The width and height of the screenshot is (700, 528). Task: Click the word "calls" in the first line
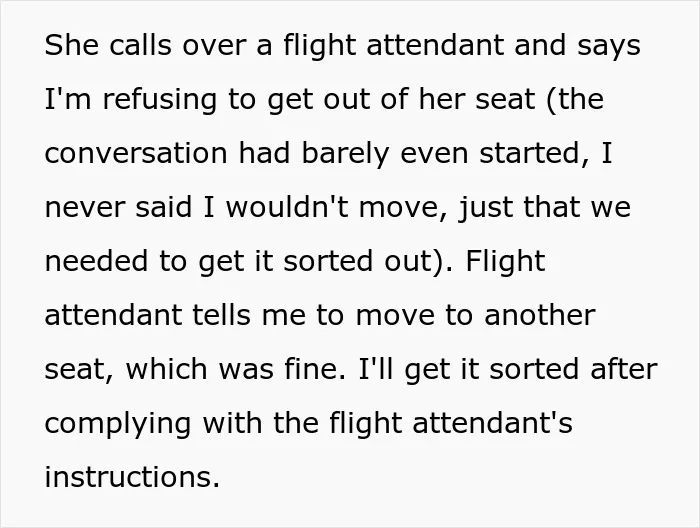pyautogui.click(x=140, y=45)
